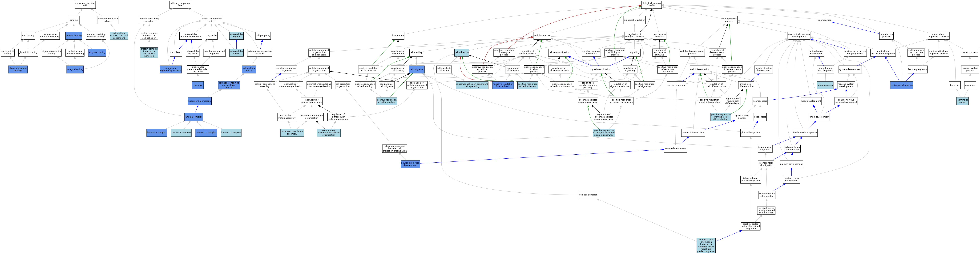Select the 'molecular_function Lamb1' root node
This screenshot has width=980, height=254.
click(85, 5)
